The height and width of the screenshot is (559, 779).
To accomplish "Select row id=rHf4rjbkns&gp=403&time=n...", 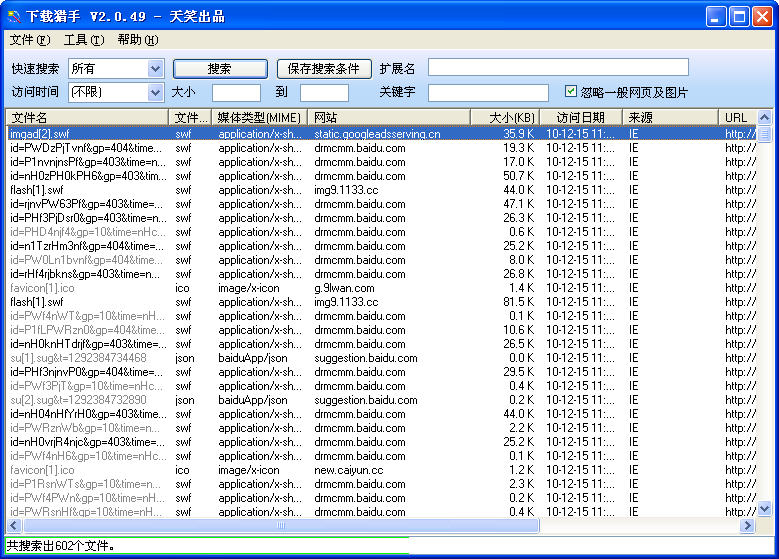I will point(382,274).
